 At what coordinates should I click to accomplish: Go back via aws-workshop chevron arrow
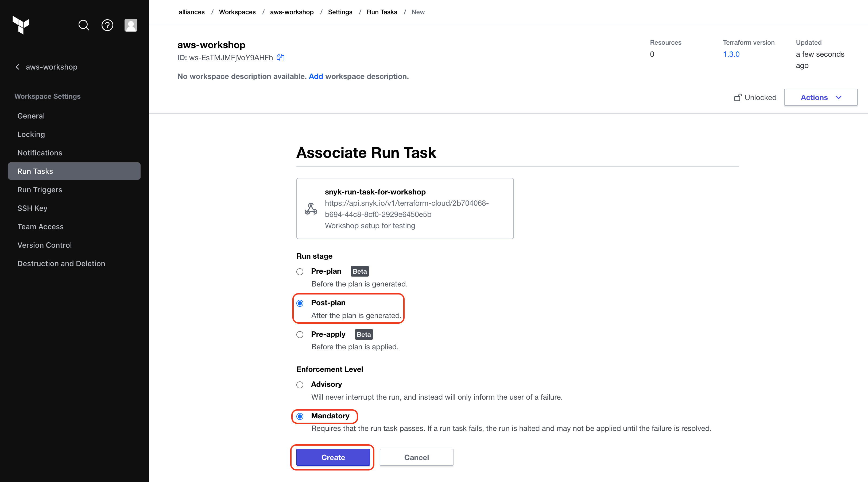coord(18,67)
